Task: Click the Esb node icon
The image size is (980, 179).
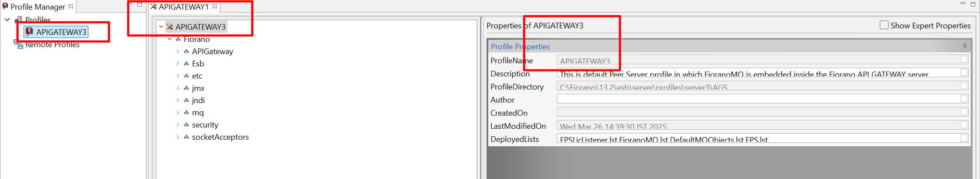Action: 186,64
